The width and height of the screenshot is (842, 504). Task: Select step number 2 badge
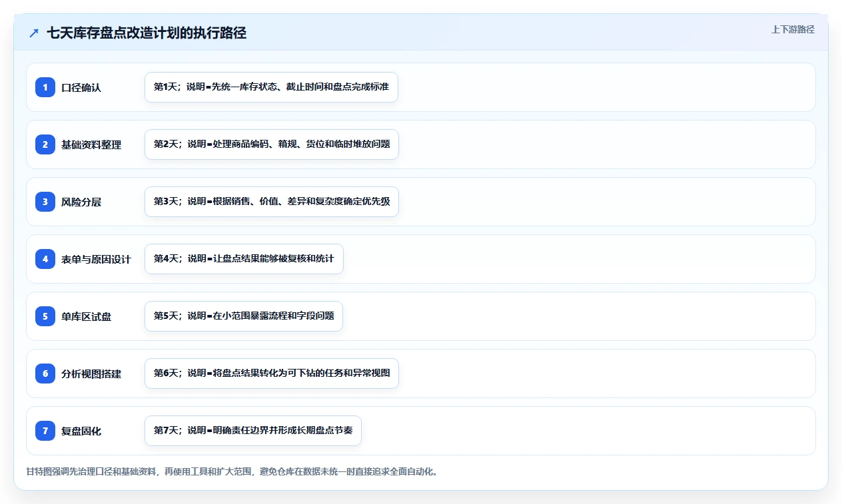pos(45,144)
